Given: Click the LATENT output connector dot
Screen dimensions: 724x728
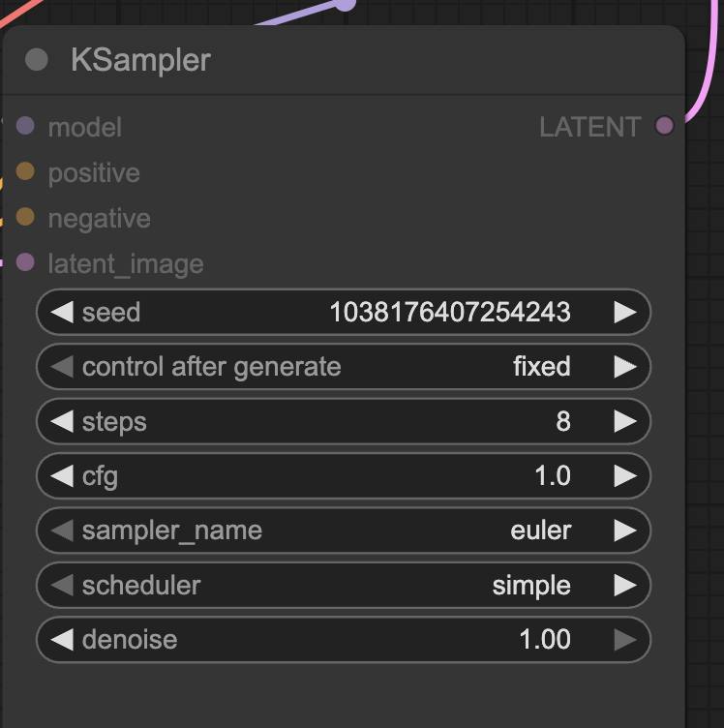Looking at the screenshot, I should tap(664, 126).
